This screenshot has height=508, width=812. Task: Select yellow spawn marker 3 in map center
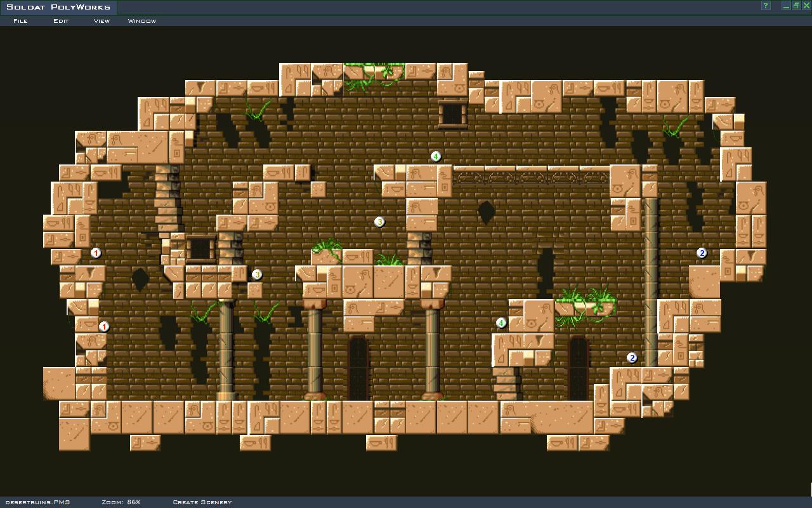379,222
